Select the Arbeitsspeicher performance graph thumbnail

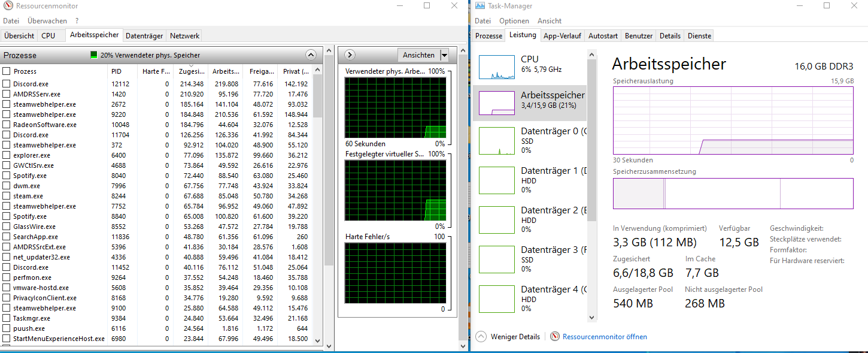497,103
